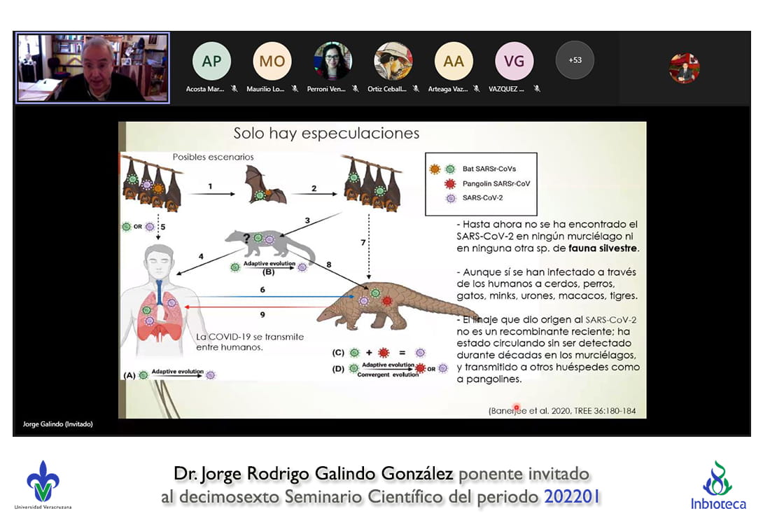763x532 pixels.
Task: Click the Banerjee et al. 2020 citation
Action: tap(562, 410)
